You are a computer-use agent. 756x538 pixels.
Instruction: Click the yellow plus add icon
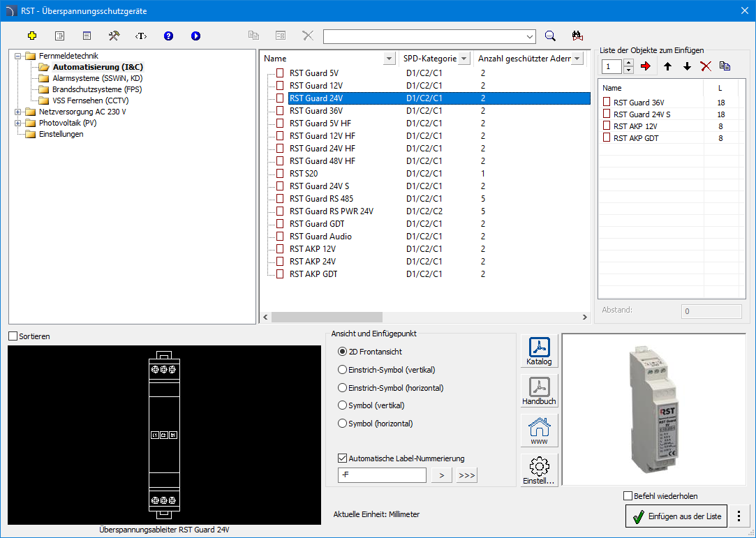coord(32,36)
